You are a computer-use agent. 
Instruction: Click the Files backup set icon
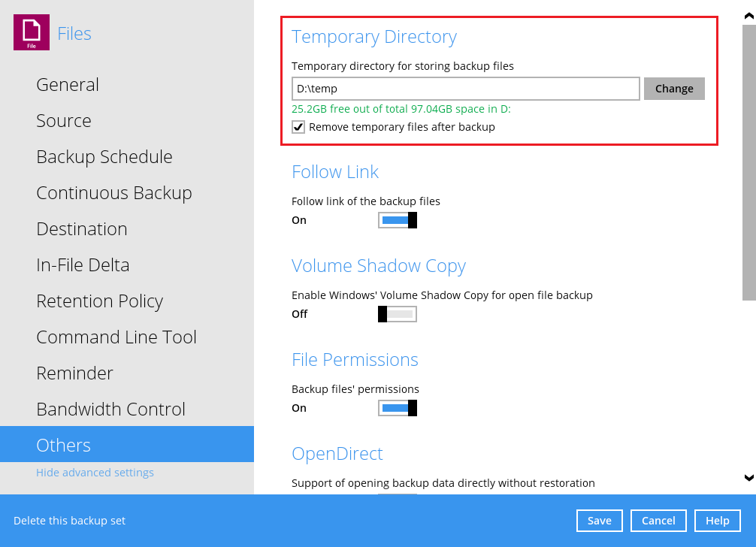click(x=32, y=32)
